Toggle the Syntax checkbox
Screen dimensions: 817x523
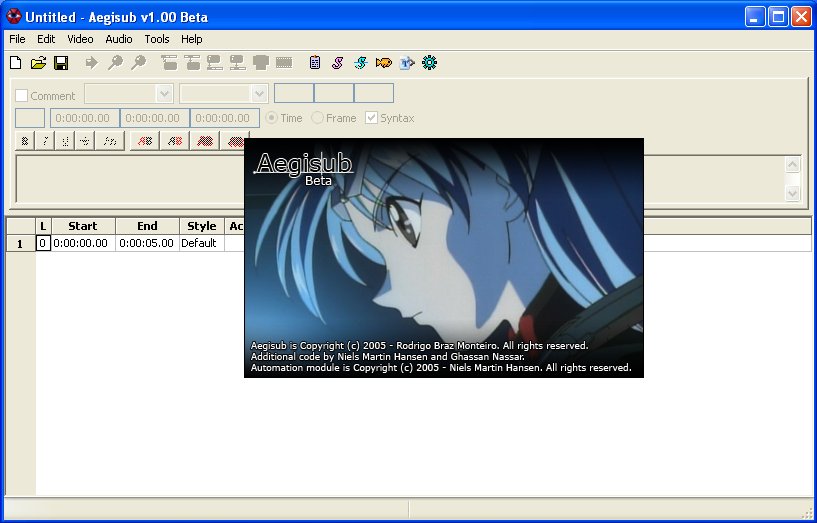click(372, 118)
